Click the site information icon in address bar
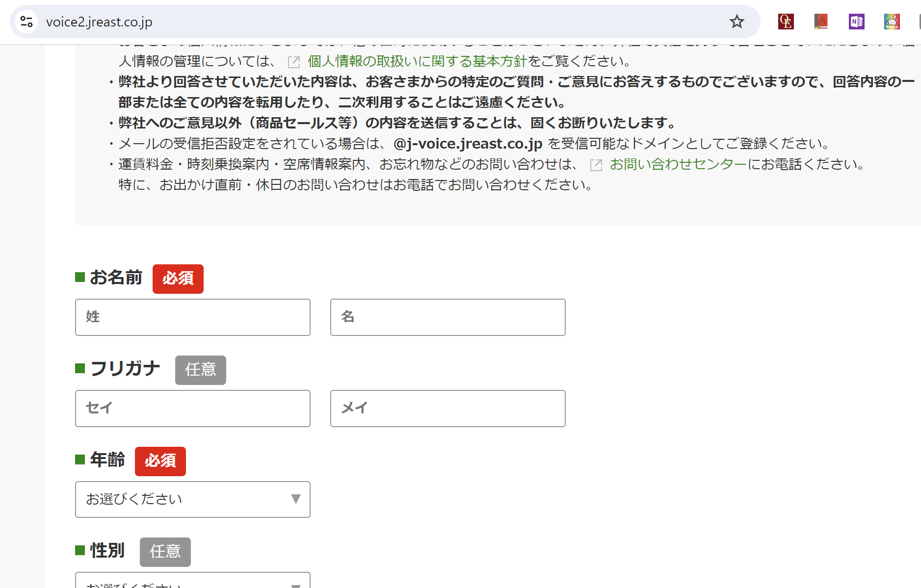 pos(26,22)
